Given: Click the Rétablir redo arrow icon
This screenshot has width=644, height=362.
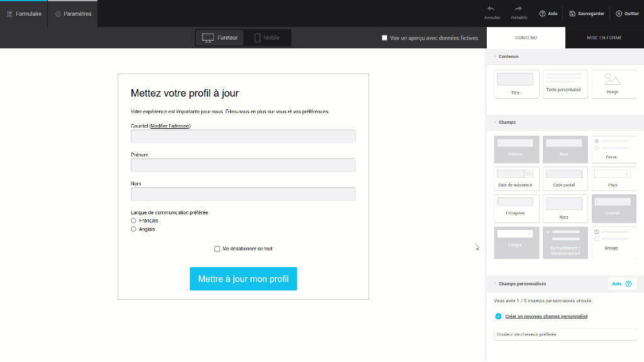Looking at the screenshot, I should (518, 9).
